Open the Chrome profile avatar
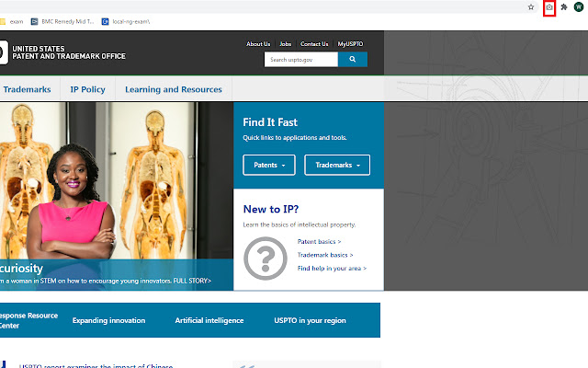Screen dimensions: 588x368 (x=579, y=6)
